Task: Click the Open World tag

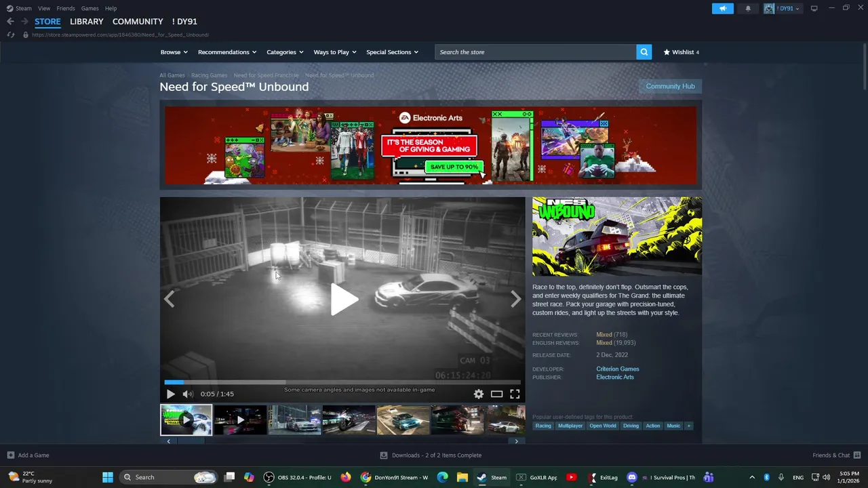Action: pyautogui.click(x=603, y=426)
